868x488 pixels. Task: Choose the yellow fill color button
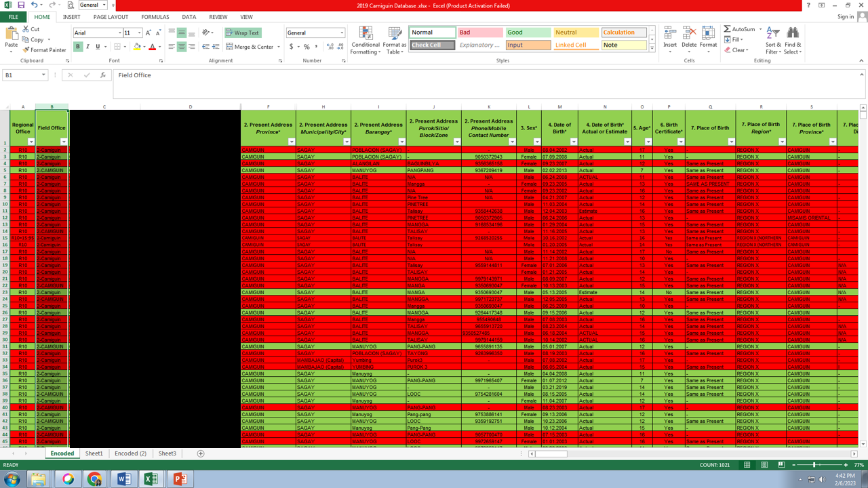(x=136, y=47)
